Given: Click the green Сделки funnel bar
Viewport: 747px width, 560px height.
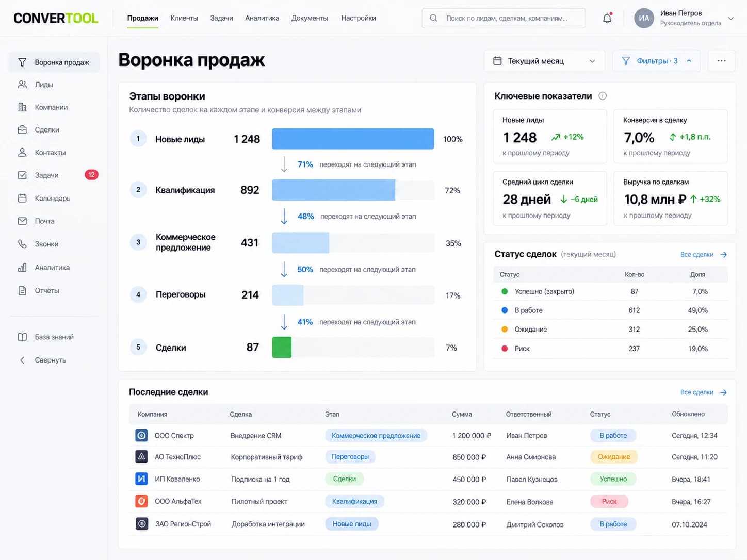Looking at the screenshot, I should coord(282,348).
